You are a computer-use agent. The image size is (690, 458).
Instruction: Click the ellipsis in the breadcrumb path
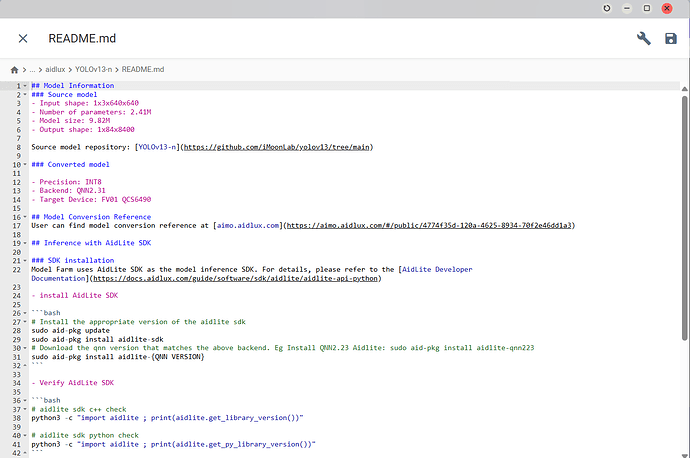(x=34, y=70)
